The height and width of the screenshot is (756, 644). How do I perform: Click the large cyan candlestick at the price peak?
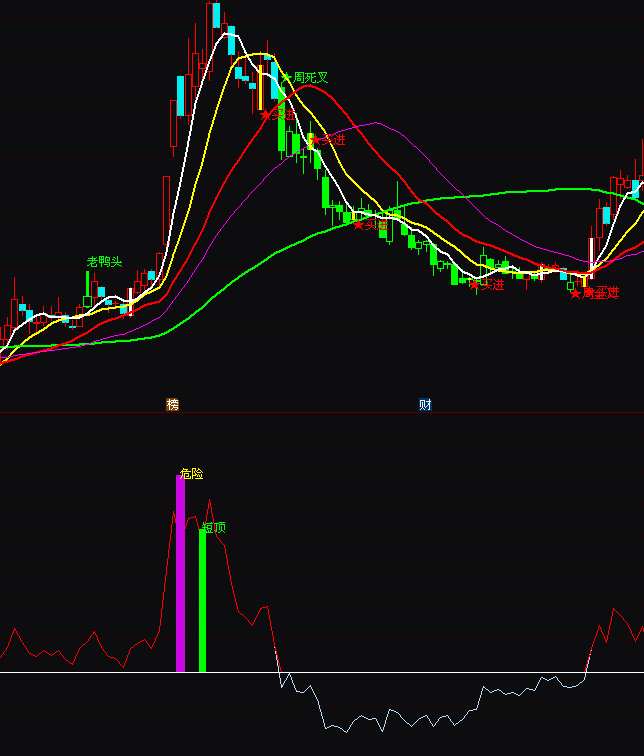[231, 42]
